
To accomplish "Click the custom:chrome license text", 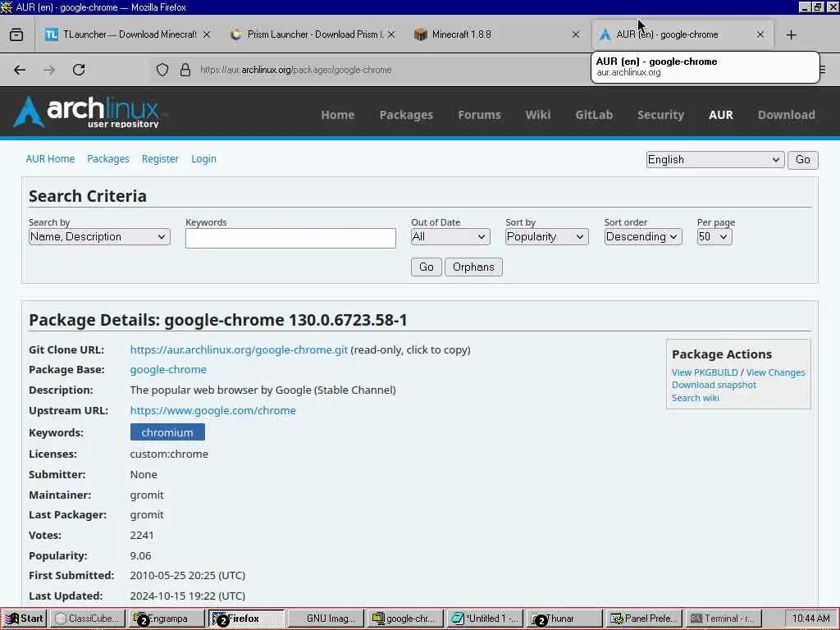I will [x=169, y=454].
